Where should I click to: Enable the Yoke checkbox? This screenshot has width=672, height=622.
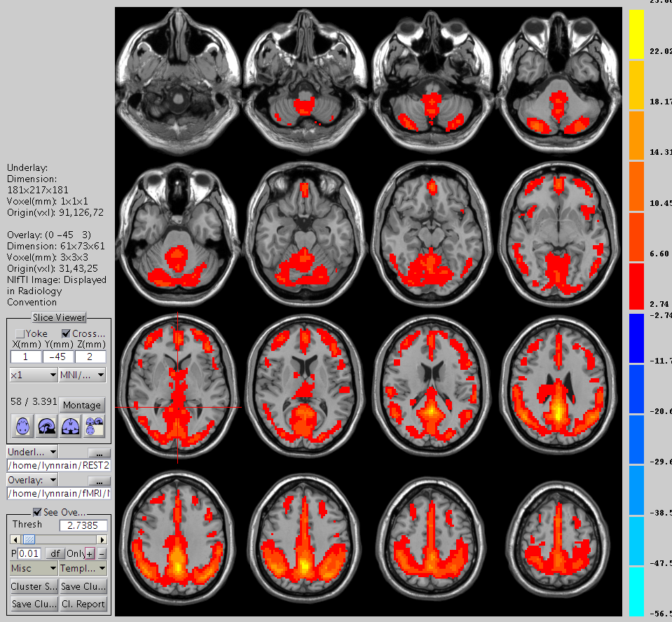click(x=20, y=333)
